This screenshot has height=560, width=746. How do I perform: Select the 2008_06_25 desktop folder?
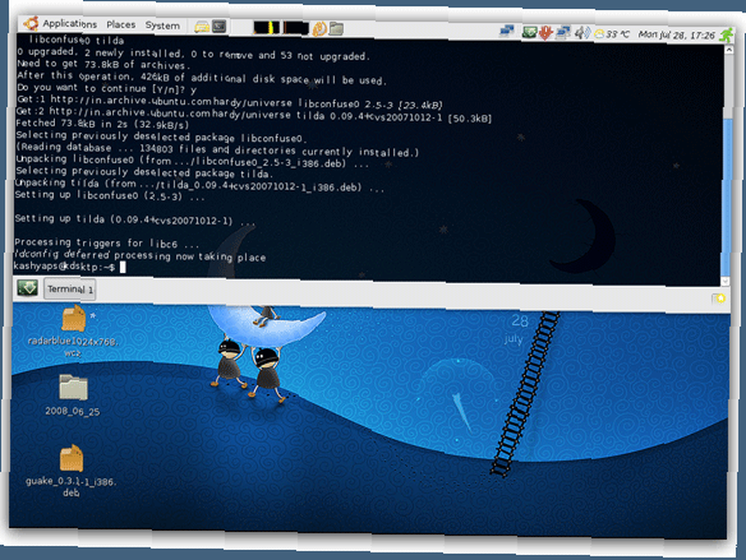click(x=73, y=395)
